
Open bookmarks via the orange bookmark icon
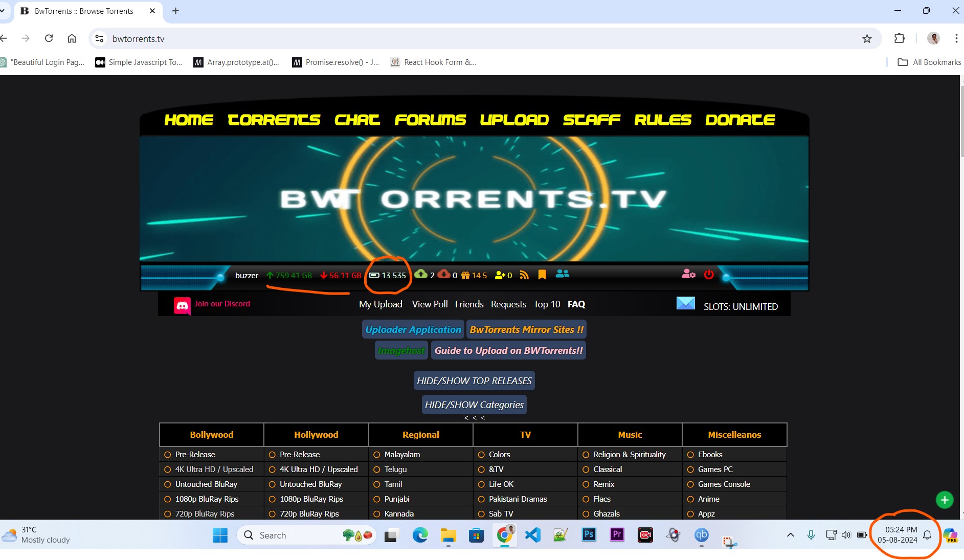(542, 275)
